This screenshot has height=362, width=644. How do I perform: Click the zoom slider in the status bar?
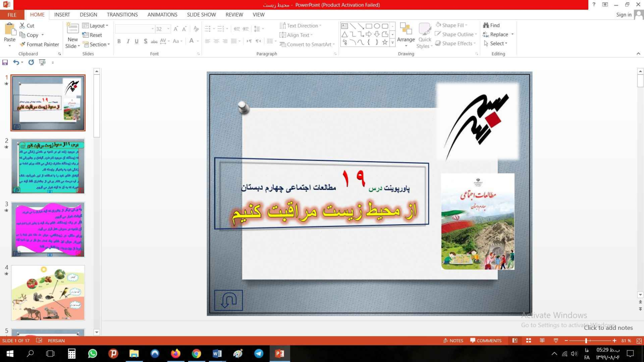586,341
